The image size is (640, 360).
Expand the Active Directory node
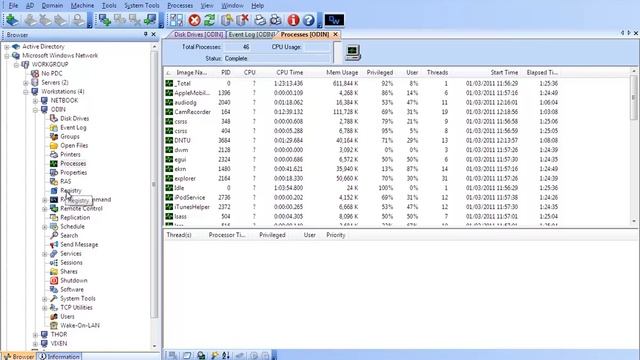click(7, 47)
